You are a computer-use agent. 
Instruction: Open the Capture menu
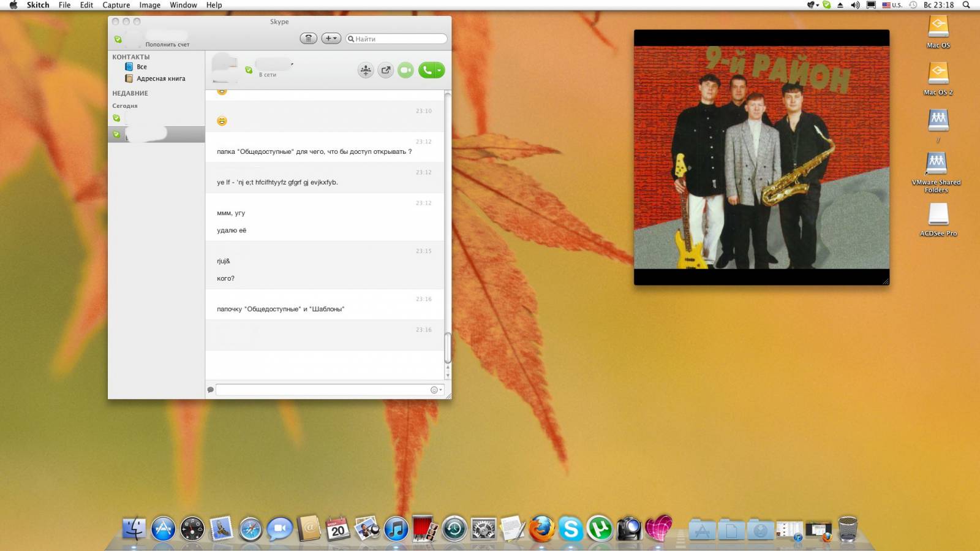click(116, 5)
